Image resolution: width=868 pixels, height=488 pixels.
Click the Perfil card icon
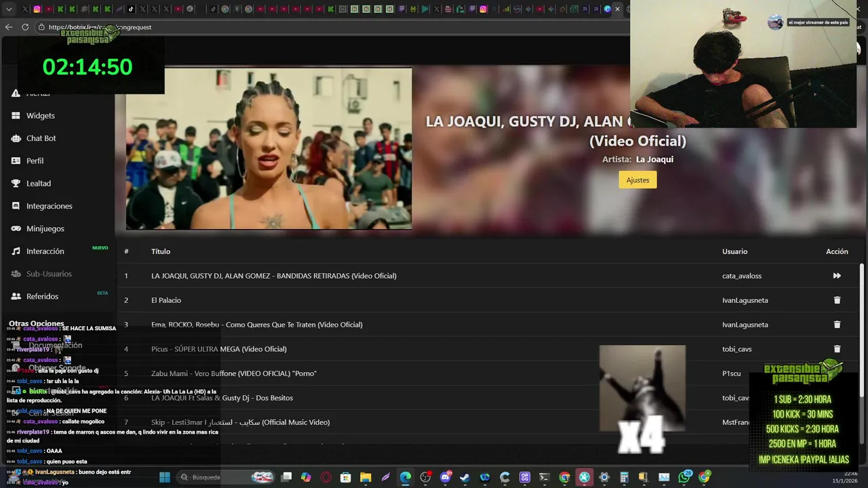16,161
